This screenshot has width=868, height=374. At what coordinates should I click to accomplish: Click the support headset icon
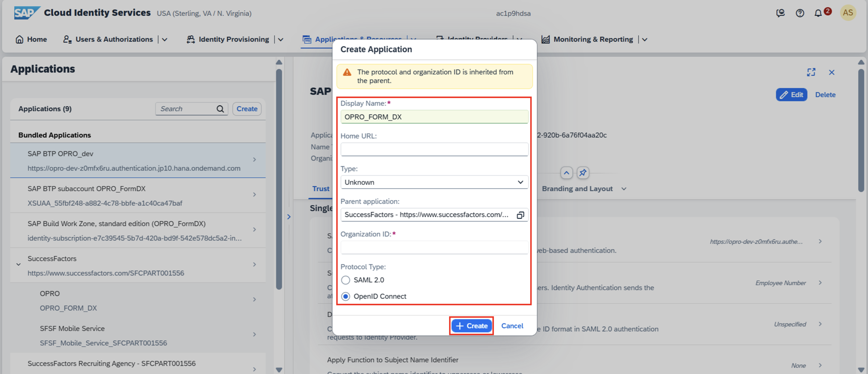click(780, 13)
